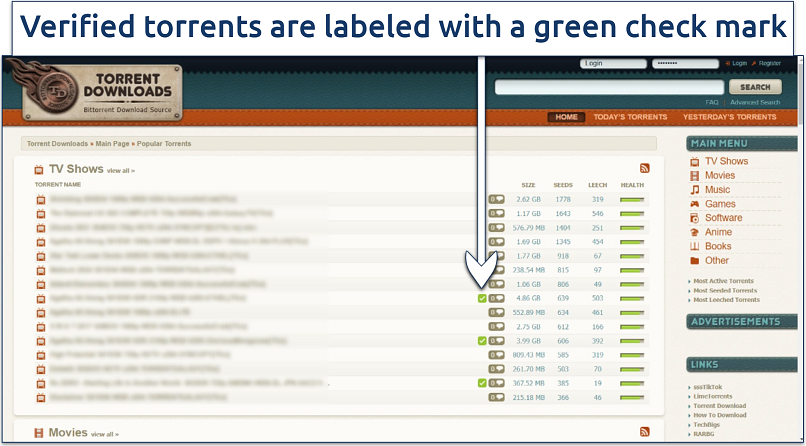Focus the Login username field
Image resolution: width=806 pixels, height=446 pixels.
[613, 64]
